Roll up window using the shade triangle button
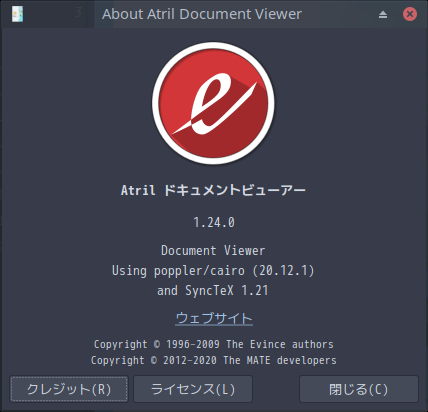 pyautogui.click(x=383, y=14)
